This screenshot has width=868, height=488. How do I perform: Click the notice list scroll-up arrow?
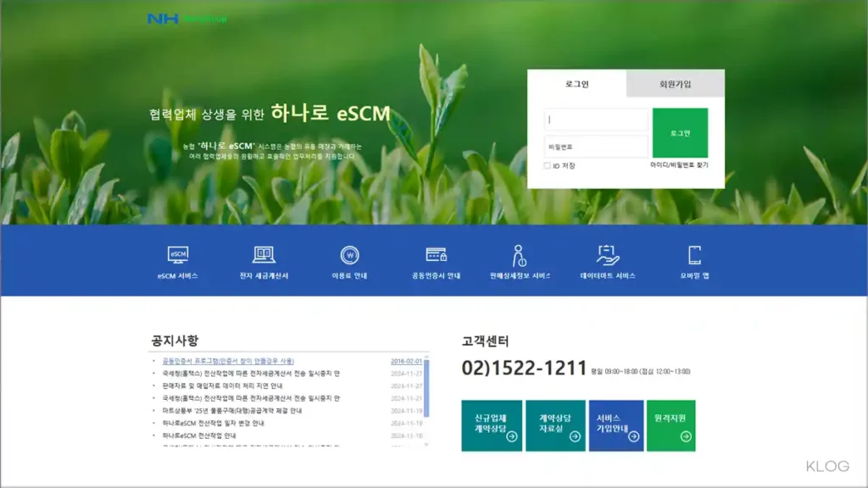click(x=426, y=357)
